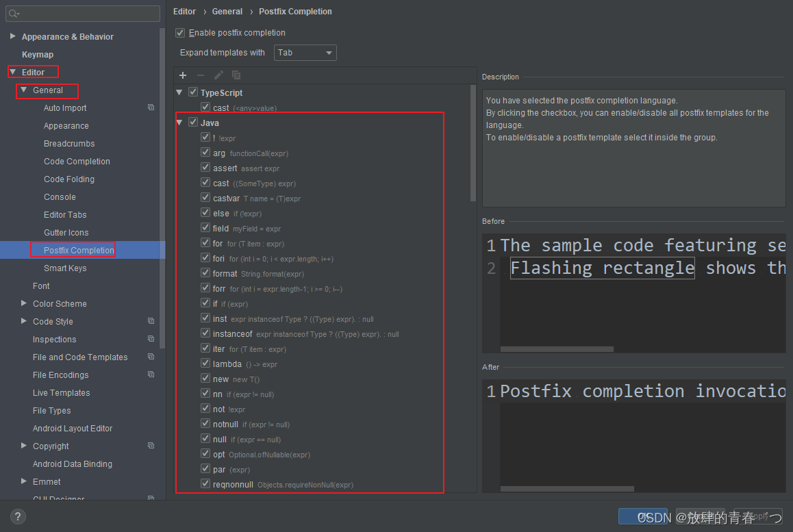Toggle Enable postfix completion checkbox

tap(180, 33)
